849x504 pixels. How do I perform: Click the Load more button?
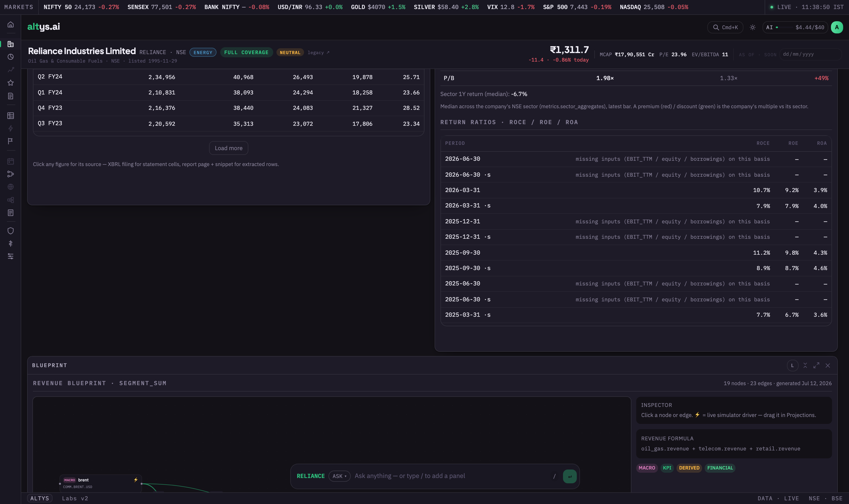(x=228, y=148)
